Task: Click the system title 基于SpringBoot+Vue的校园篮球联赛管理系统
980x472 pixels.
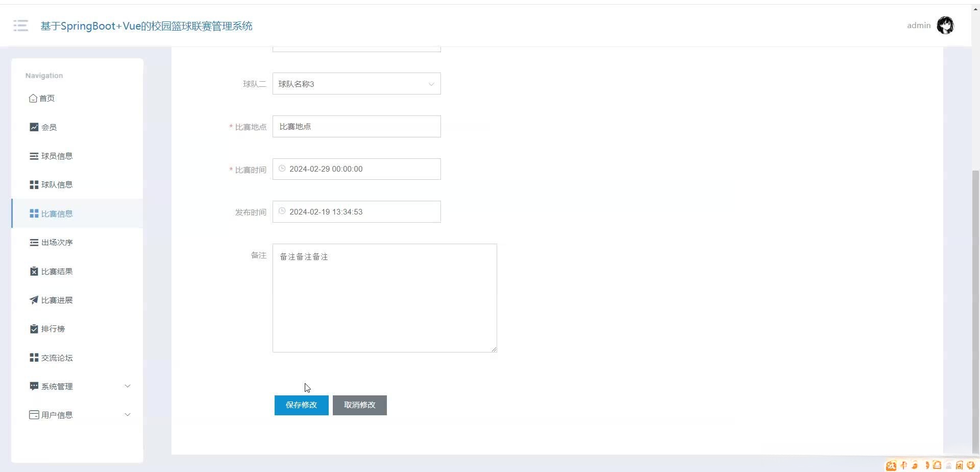Action: point(146,26)
